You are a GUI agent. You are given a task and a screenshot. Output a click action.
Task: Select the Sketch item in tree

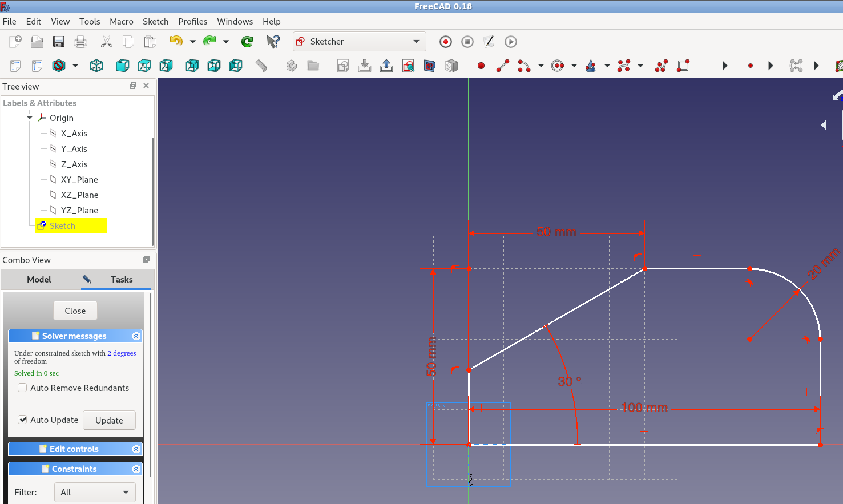62,226
